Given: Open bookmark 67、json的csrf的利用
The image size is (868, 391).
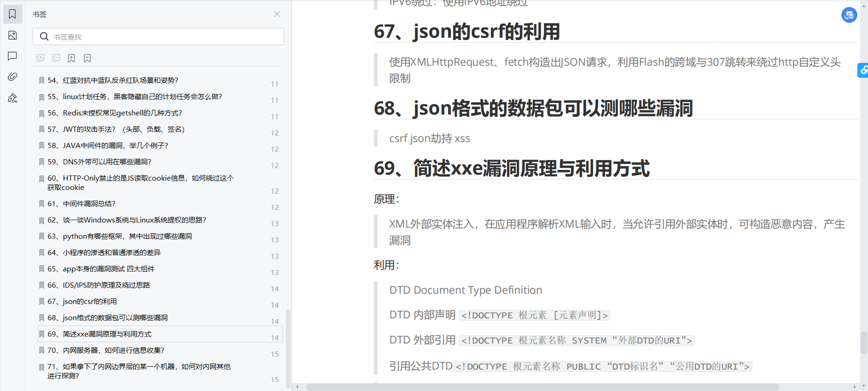Looking at the screenshot, I should click(82, 302).
